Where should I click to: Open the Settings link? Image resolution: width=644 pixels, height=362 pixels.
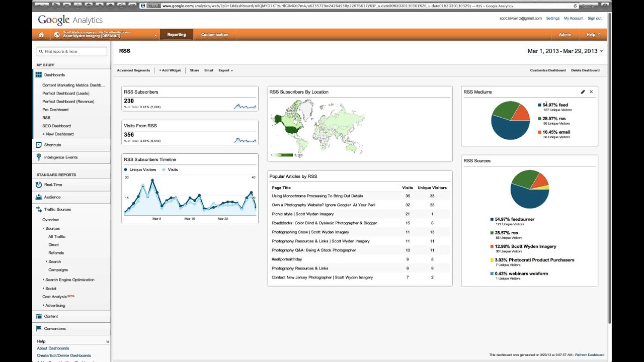[x=553, y=18]
